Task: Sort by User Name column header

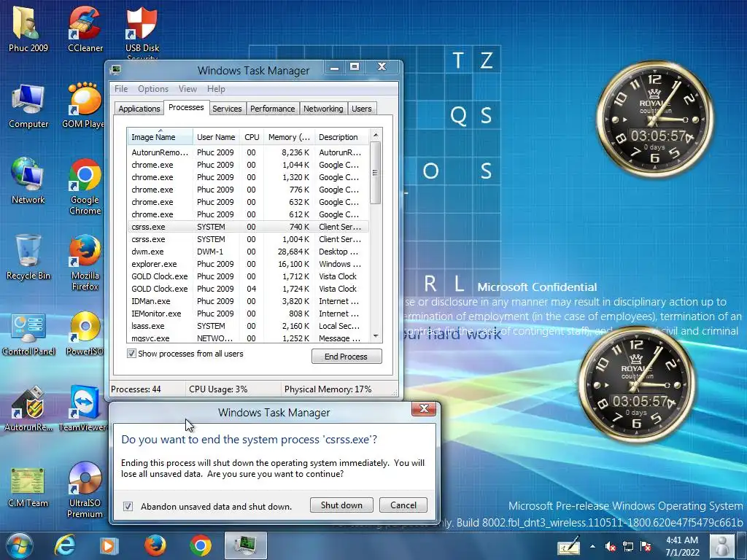Action: click(x=216, y=137)
